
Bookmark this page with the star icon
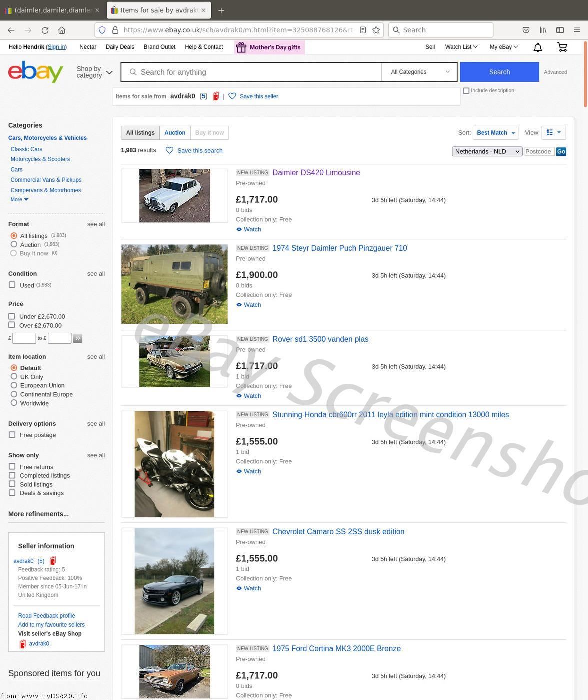click(376, 30)
